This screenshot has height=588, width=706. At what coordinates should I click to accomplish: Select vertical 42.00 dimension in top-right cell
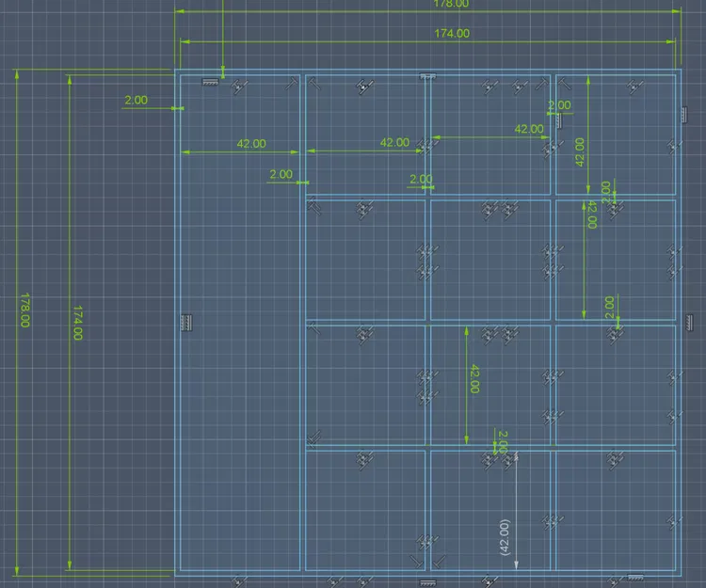(x=580, y=152)
